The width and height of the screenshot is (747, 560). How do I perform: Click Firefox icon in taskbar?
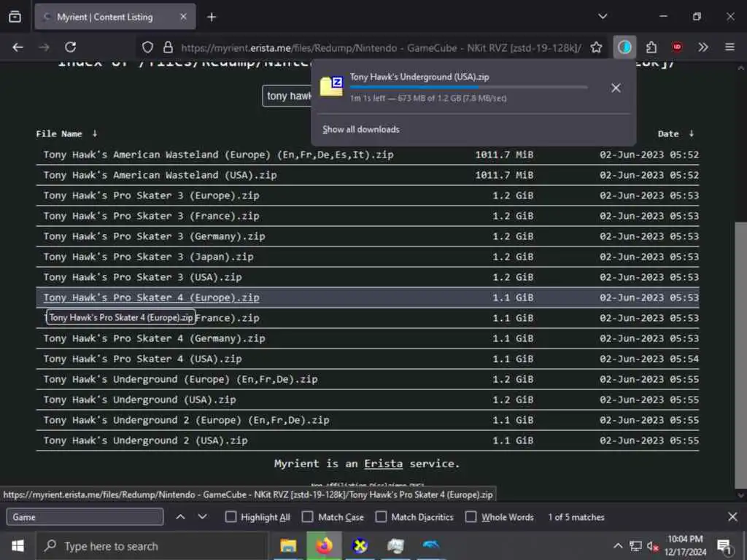click(x=324, y=545)
